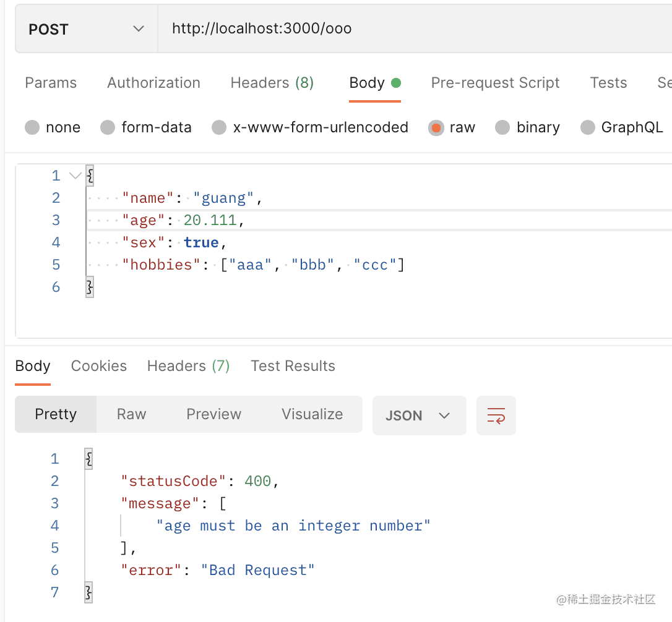Collapse the JSON body fold arrow on line 1
The width and height of the screenshot is (672, 622).
pos(75,176)
